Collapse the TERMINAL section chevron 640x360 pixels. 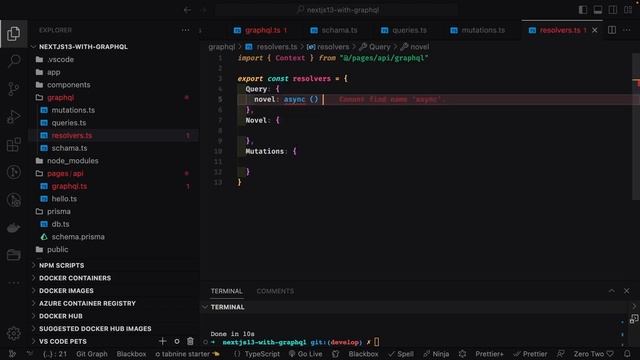click(205, 307)
